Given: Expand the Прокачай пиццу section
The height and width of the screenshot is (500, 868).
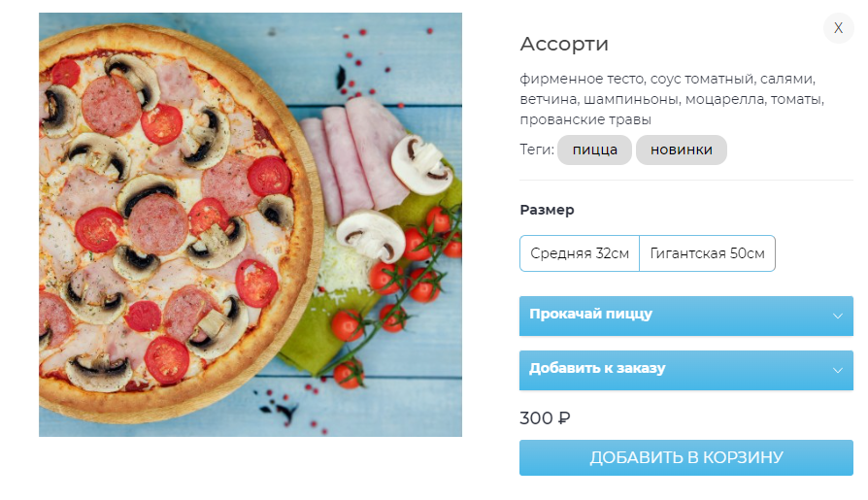Looking at the screenshot, I should pyautogui.click(x=685, y=316).
